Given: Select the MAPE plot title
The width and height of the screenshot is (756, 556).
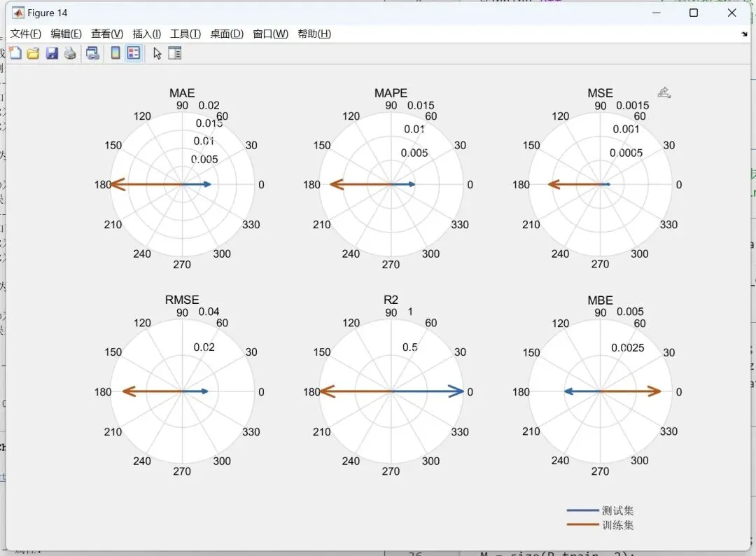Looking at the screenshot, I should pyautogui.click(x=391, y=92).
